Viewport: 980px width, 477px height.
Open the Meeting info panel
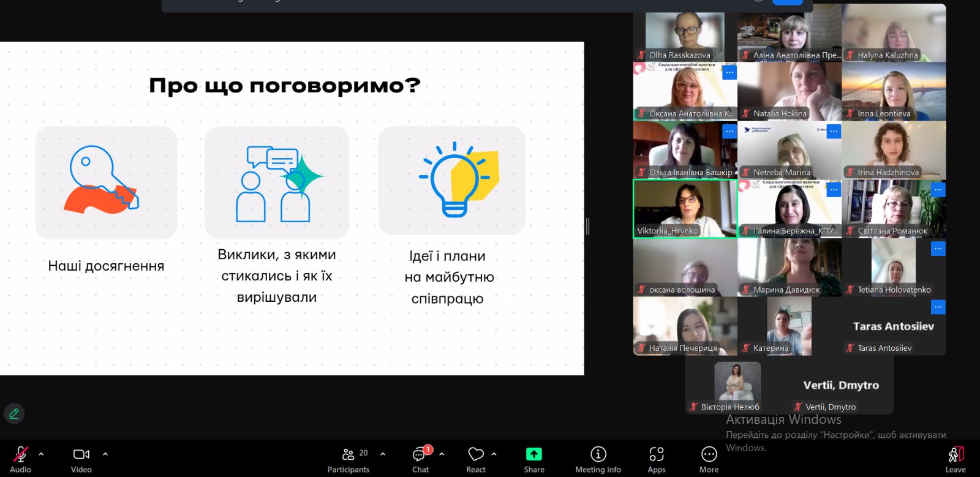click(x=598, y=460)
